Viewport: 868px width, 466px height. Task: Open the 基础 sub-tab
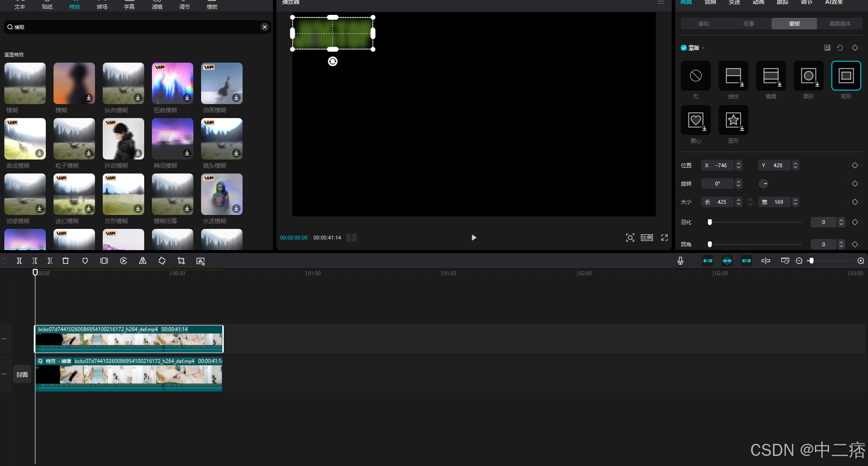click(x=704, y=24)
